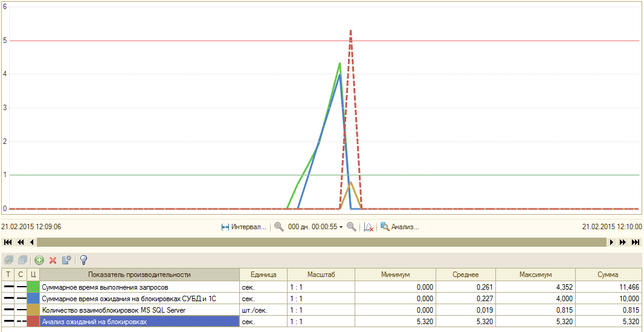Click the double-left fast rewind arrow
The height and width of the screenshot is (332, 644).
tap(21, 242)
